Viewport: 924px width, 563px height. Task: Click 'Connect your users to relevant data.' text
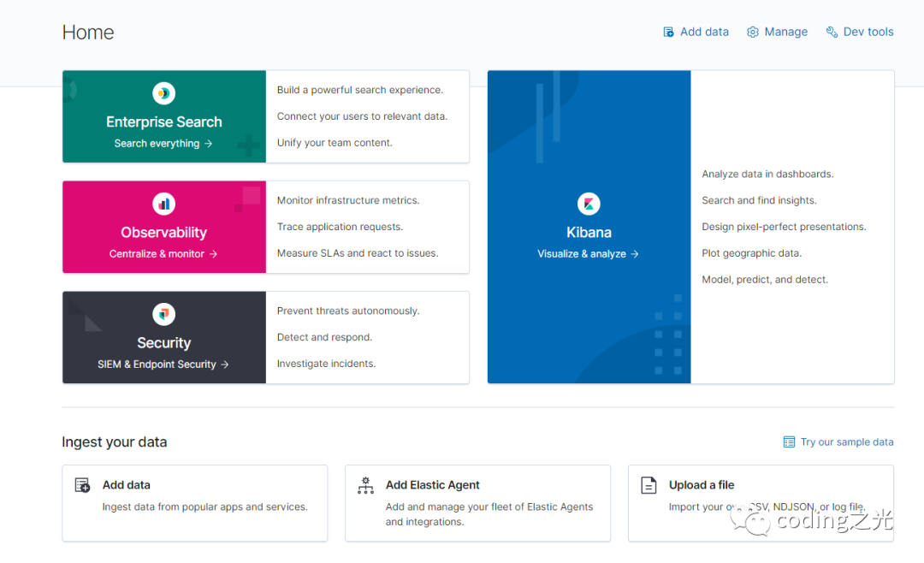pos(362,116)
